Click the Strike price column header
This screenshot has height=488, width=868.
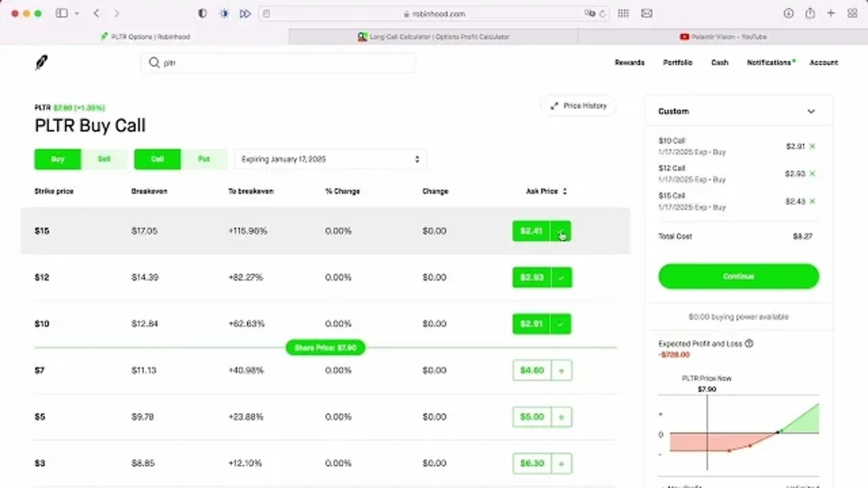point(54,191)
